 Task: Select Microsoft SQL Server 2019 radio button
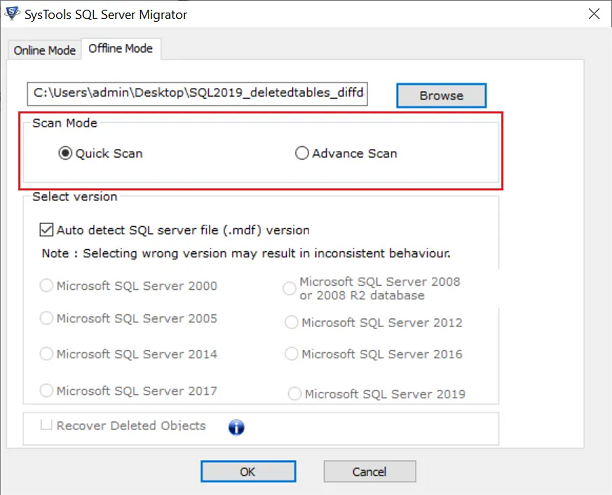pos(294,394)
